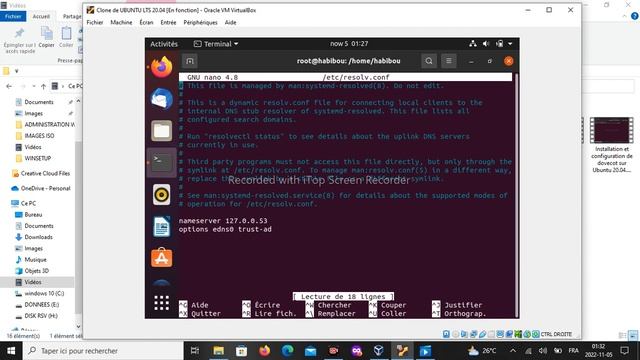Select Documents under quick access
This screenshot has width=640, height=360.
(x=39, y=102)
